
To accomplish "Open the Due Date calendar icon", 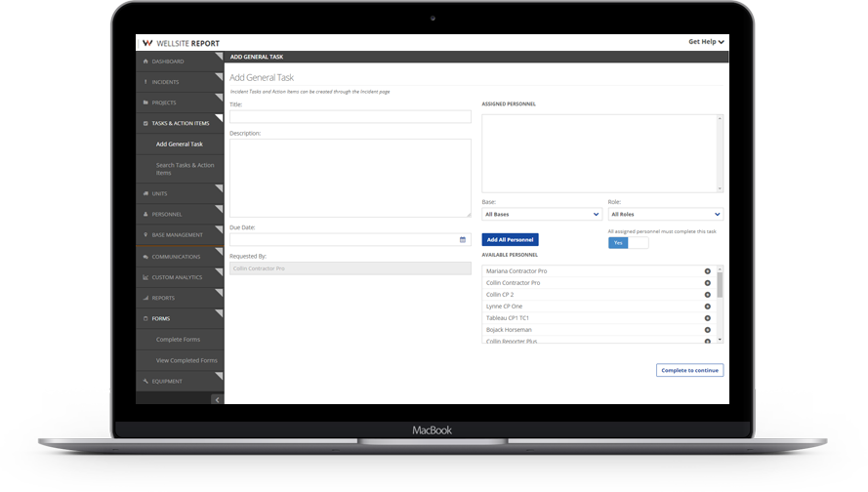I will pyautogui.click(x=463, y=239).
